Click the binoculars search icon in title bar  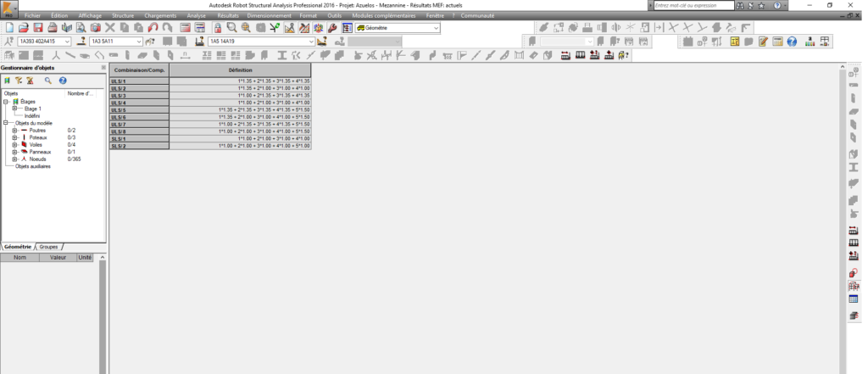[741, 5]
